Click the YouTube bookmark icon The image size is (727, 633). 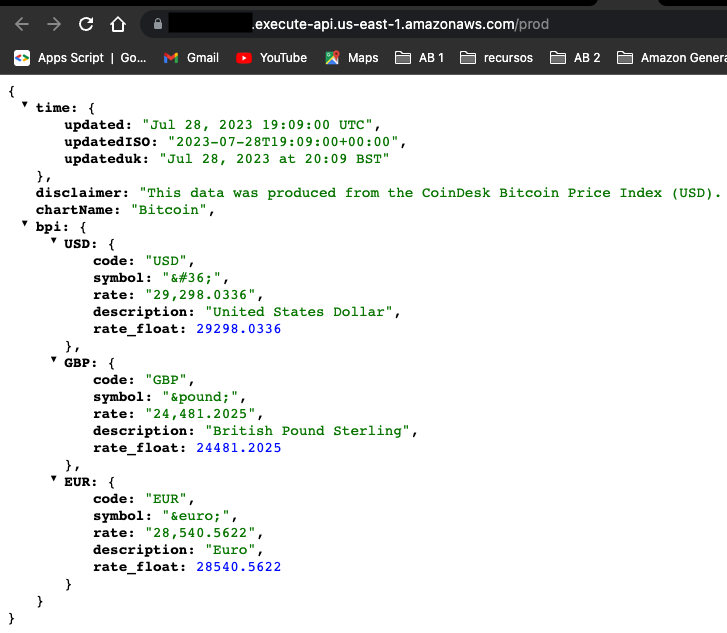243,58
